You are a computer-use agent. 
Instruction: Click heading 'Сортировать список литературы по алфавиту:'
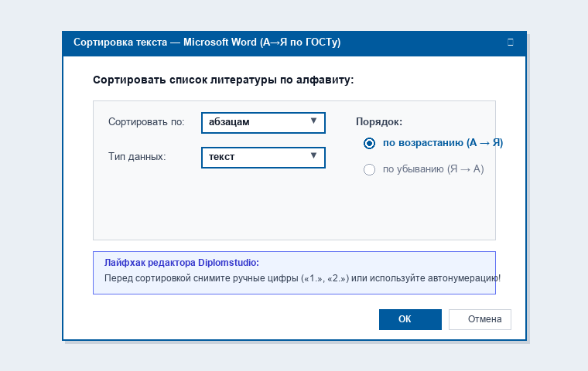(223, 80)
